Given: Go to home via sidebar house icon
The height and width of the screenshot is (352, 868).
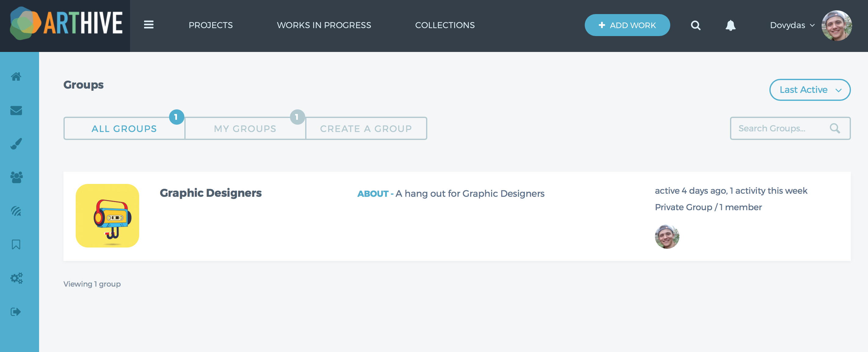Looking at the screenshot, I should (16, 77).
